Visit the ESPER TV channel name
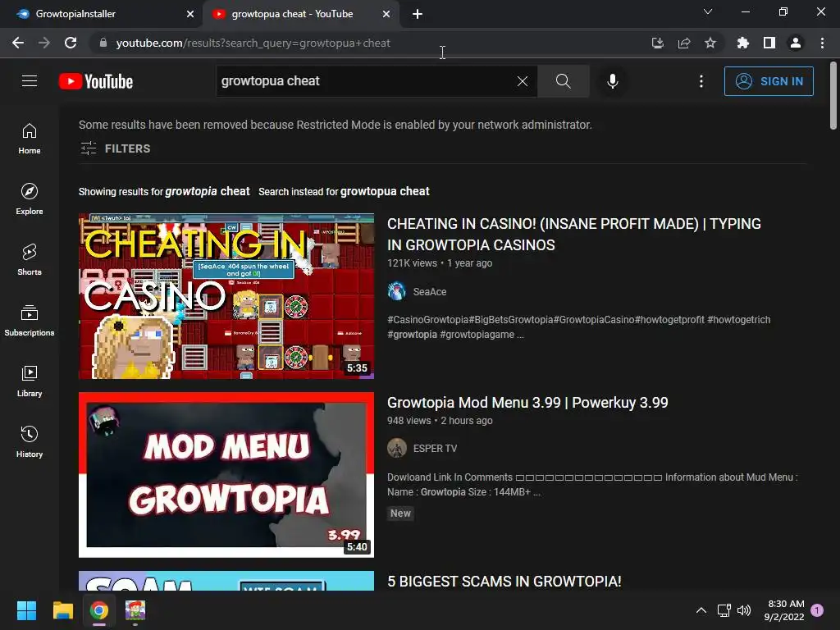 tap(435, 449)
